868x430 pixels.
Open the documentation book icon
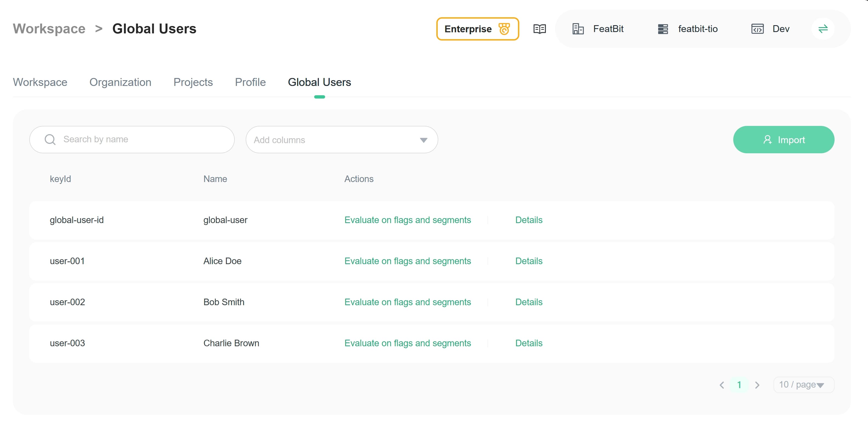click(540, 29)
